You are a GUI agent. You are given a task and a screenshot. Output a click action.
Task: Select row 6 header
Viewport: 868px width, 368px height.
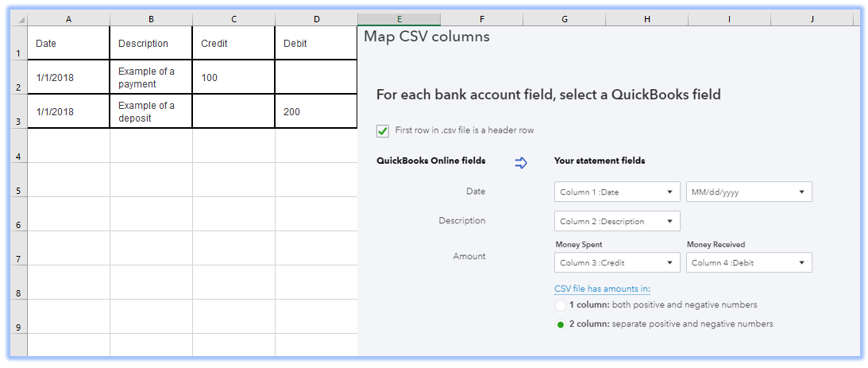pyautogui.click(x=19, y=214)
